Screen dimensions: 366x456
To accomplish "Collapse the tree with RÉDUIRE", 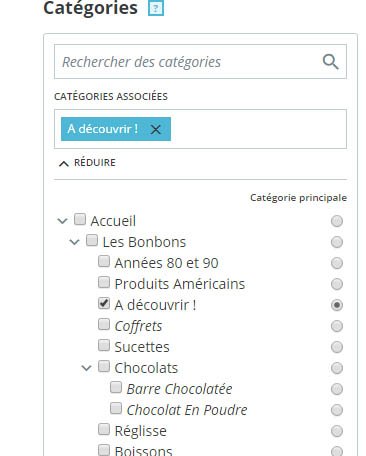I will click(87, 163).
